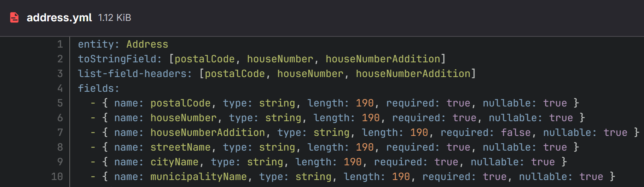Image resolution: width=644 pixels, height=187 pixels.
Task: Click line number 4 beside fields
Action: [60, 88]
